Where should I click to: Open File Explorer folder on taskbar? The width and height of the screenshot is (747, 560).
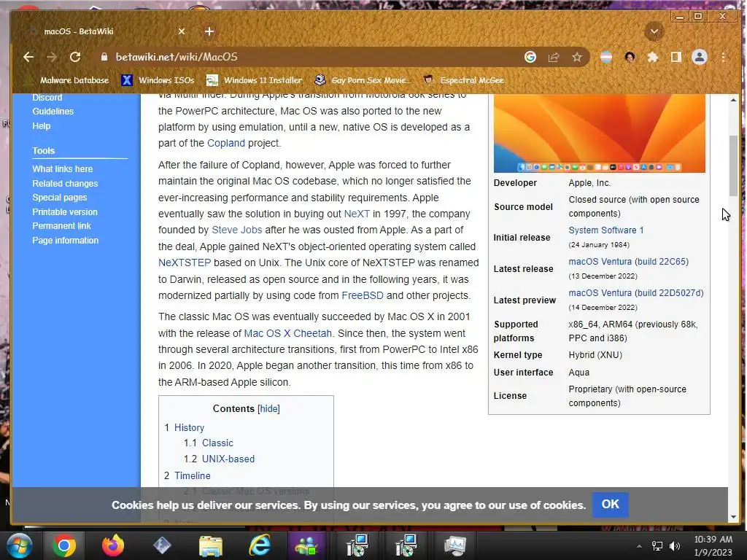point(211,546)
